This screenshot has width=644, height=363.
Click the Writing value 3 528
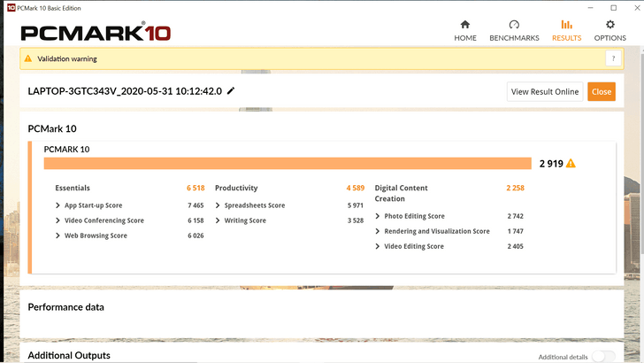356,220
